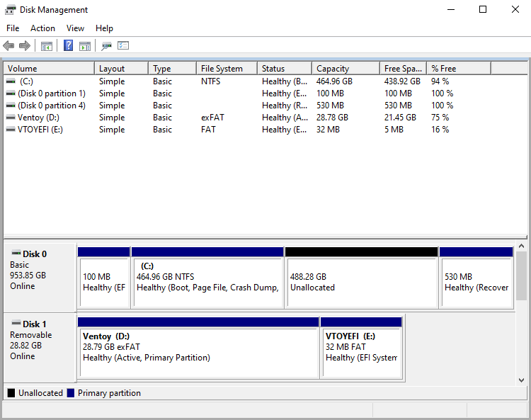
Task: Click the black Unallocated legend swatch
Action: [11, 393]
